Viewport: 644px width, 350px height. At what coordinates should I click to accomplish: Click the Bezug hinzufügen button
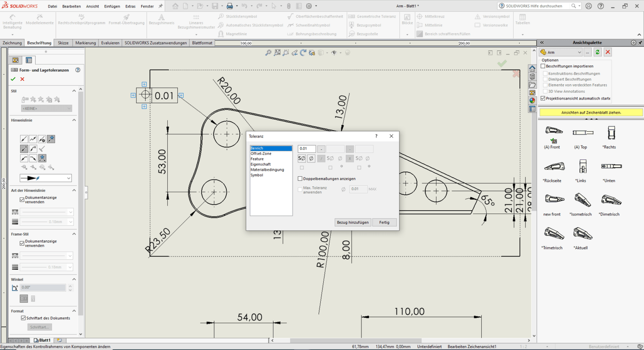(352, 222)
